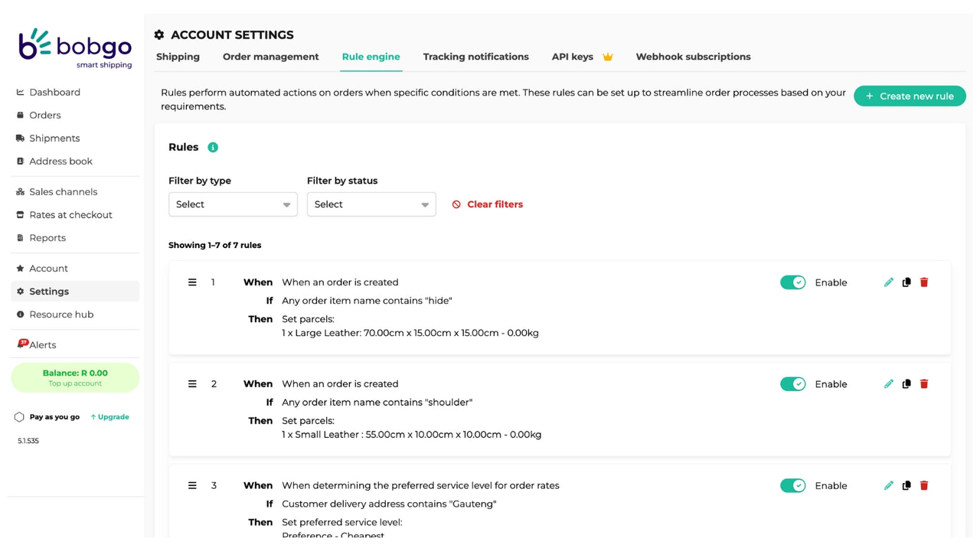Edit rule 1 with the pencil icon
Screen dimensions: 980x551
coord(888,282)
